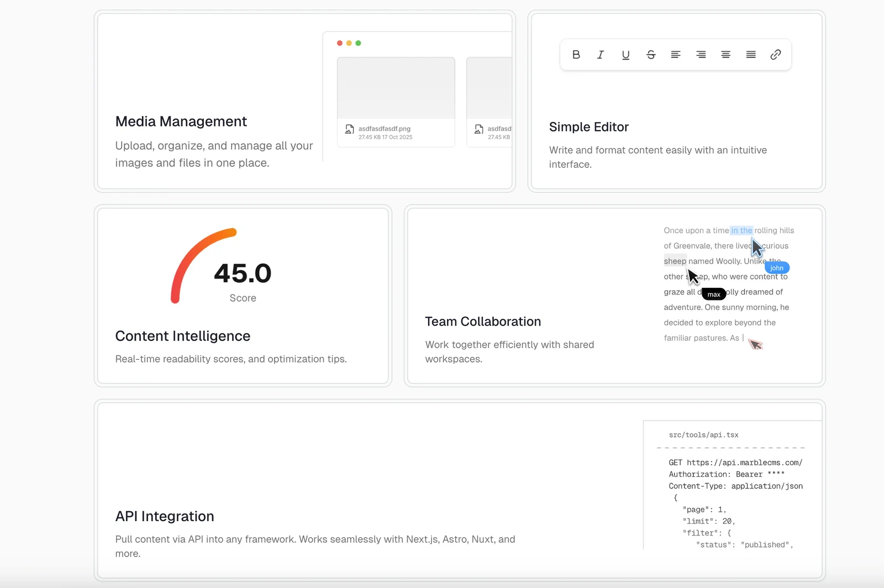Click the red dot in the media window
Screen dimensions: 884x588
(x=340, y=43)
